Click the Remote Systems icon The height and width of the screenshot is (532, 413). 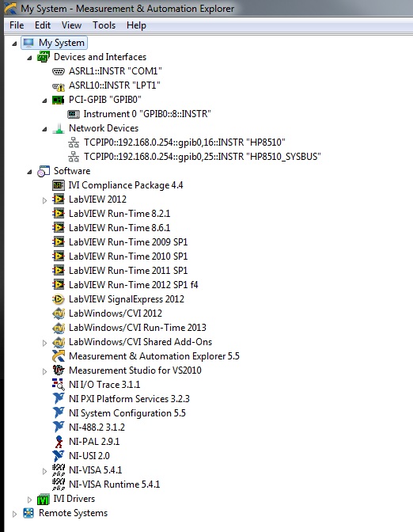[x=28, y=513]
